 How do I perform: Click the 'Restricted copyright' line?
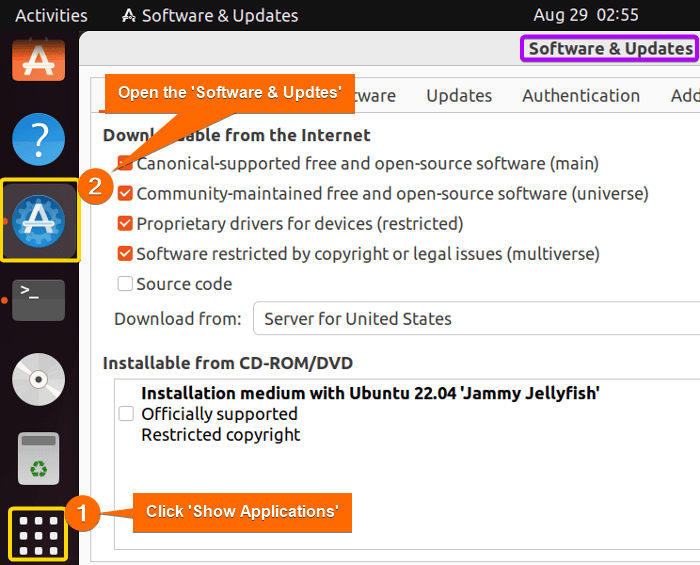click(221, 435)
